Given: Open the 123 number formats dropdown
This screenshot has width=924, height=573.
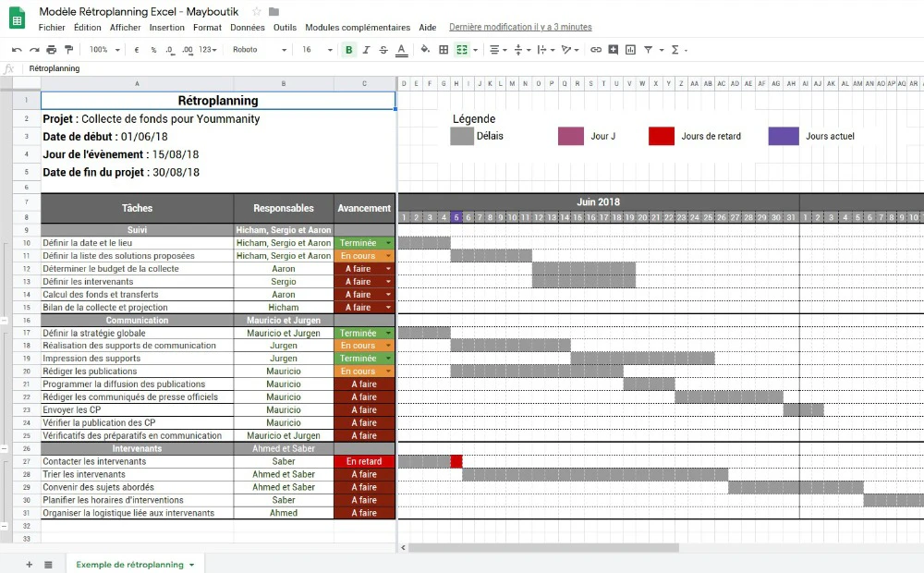Looking at the screenshot, I should coord(207,50).
